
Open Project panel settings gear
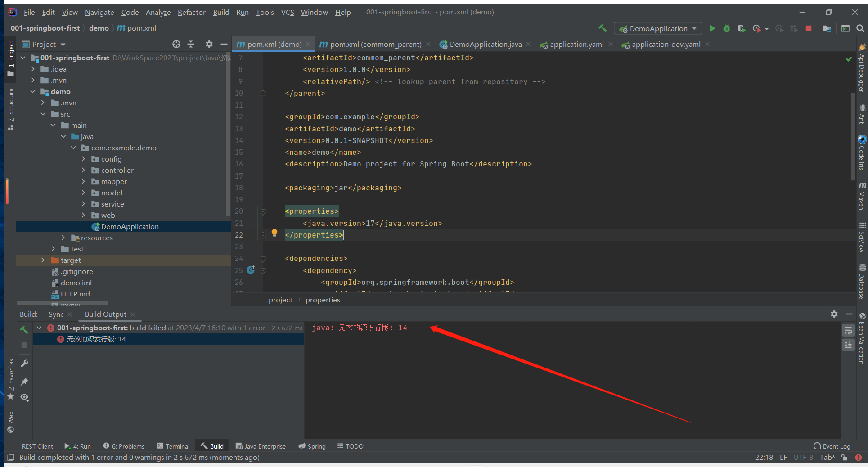click(209, 44)
